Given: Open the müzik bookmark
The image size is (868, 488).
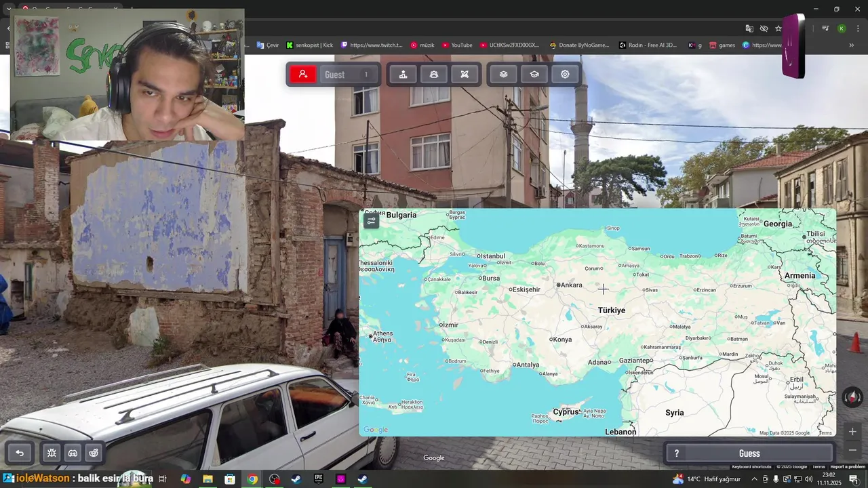Looking at the screenshot, I should (x=422, y=45).
